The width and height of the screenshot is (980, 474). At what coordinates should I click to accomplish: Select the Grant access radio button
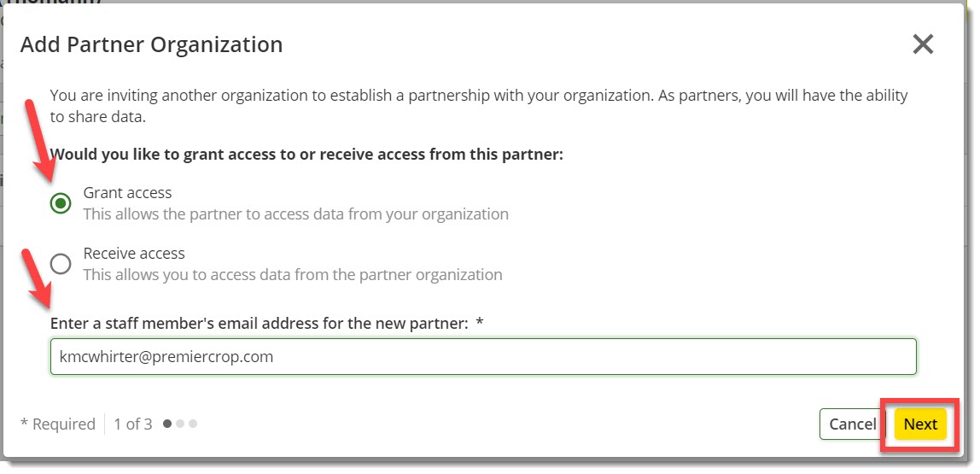pos(61,203)
